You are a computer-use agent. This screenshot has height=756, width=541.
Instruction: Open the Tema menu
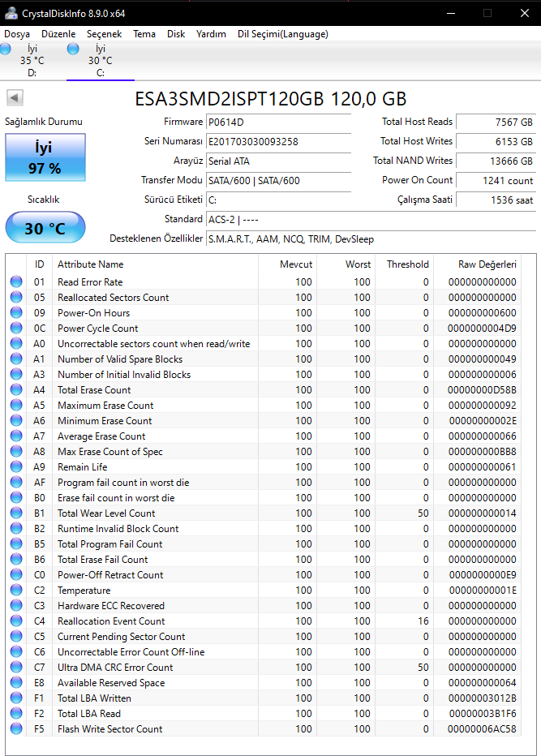pyautogui.click(x=144, y=34)
